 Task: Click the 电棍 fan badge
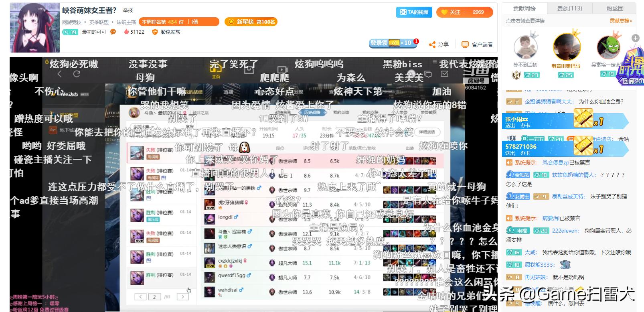(518, 231)
